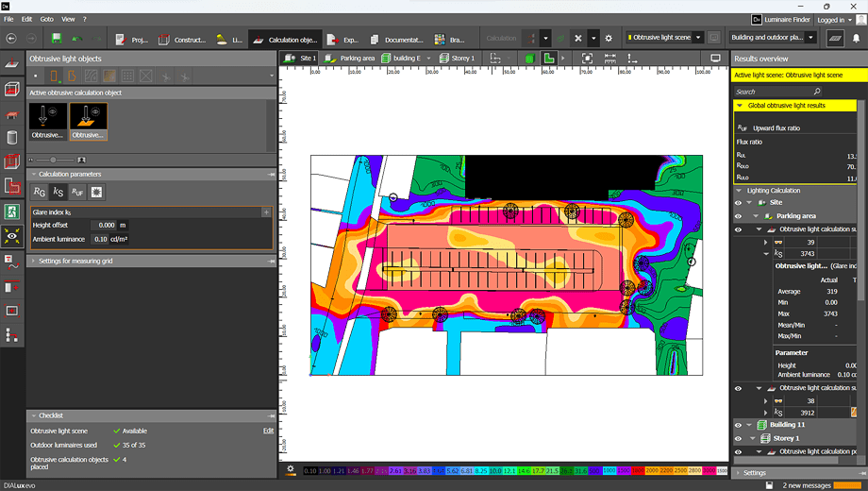Click the zoom-to-fit view icon
Viewport: 868px width, 491px height.
coord(587,59)
